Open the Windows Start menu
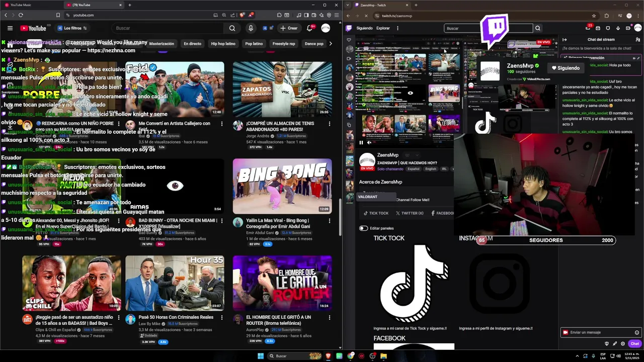 [261, 356]
